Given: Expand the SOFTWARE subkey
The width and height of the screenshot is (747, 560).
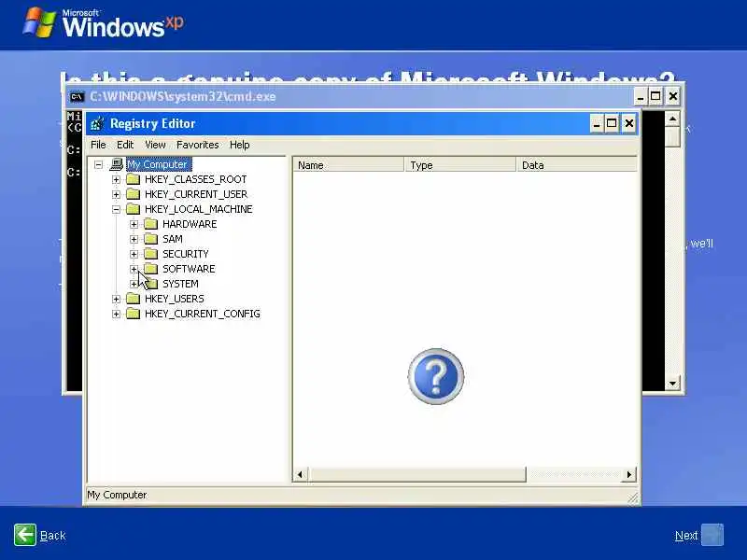Looking at the screenshot, I should tap(134, 269).
